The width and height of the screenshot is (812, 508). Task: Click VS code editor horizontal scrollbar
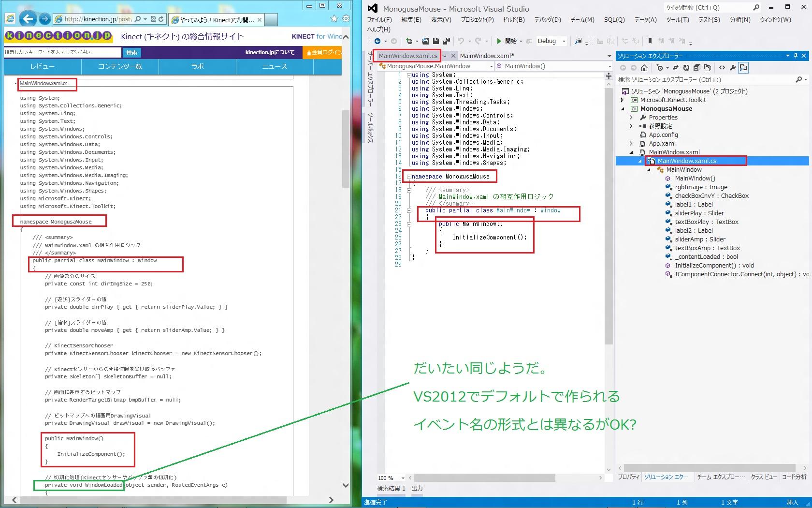click(484, 478)
